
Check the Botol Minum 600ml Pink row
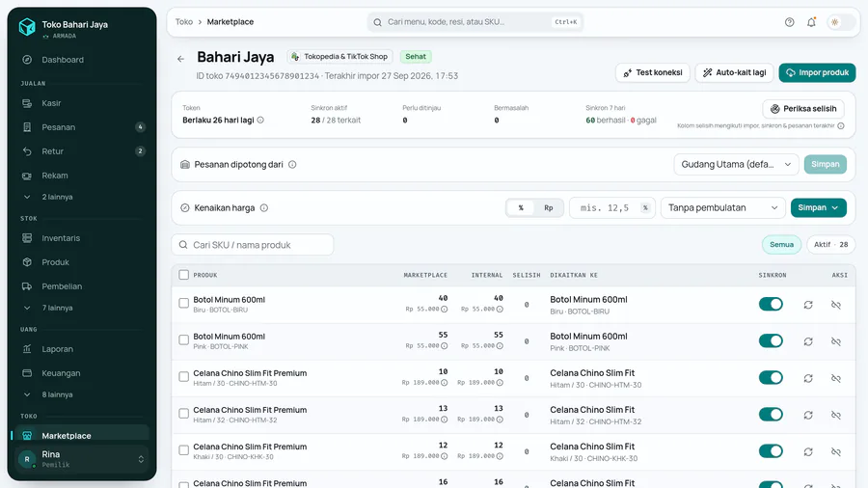point(184,339)
